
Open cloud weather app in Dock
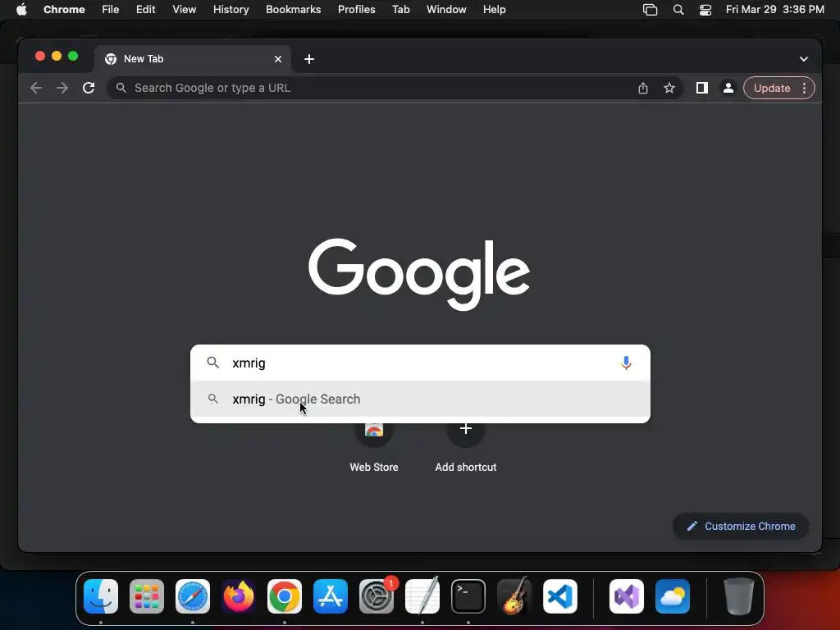673,596
